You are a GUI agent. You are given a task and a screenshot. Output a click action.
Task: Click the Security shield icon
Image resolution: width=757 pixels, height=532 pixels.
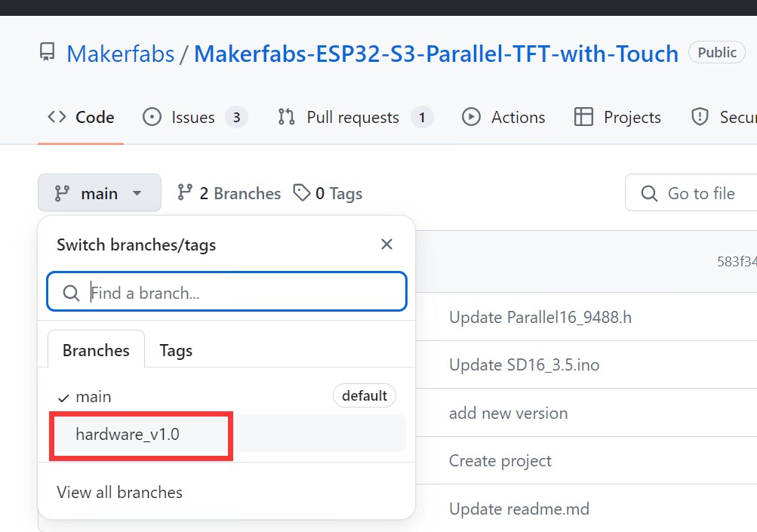tap(700, 117)
